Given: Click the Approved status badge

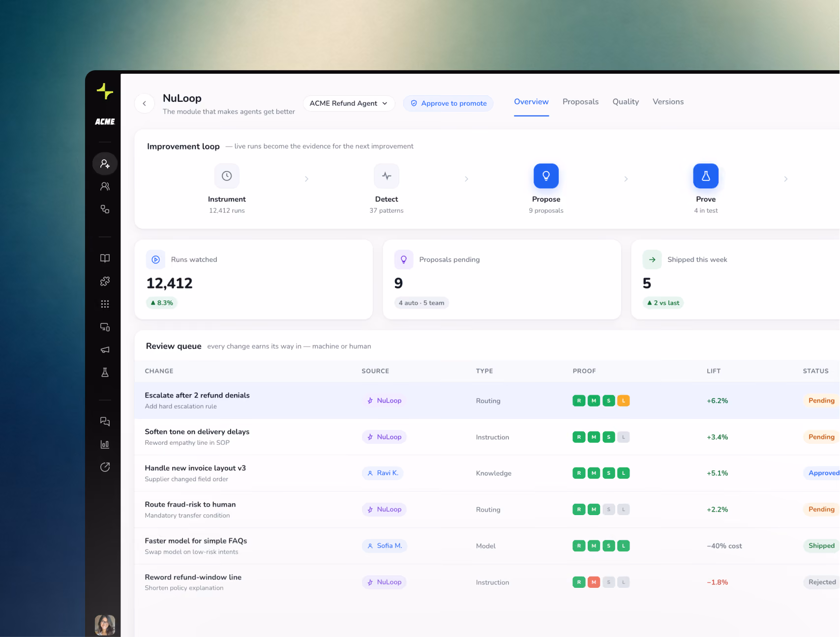Looking at the screenshot, I should click(822, 473).
